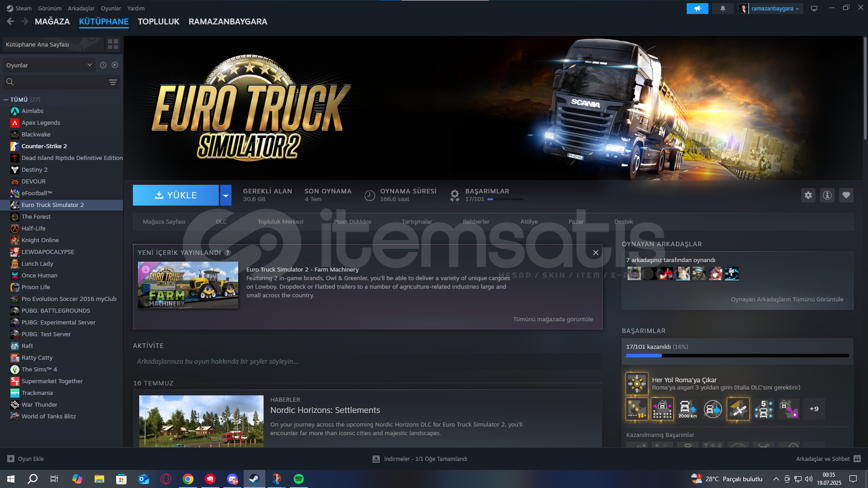Open Mağaza Sayfası link
This screenshot has width=868, height=488.
tap(164, 221)
